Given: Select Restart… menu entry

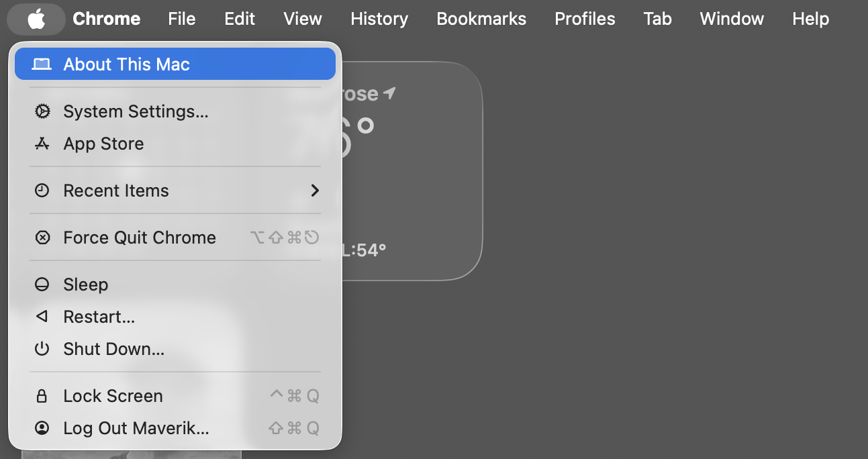Looking at the screenshot, I should [175, 317].
